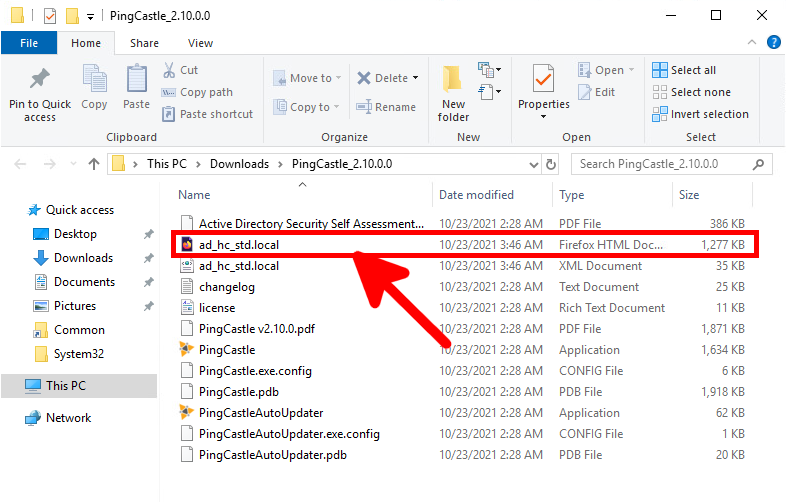786x502 pixels.
Task: Open the File menu tab
Action: point(29,43)
